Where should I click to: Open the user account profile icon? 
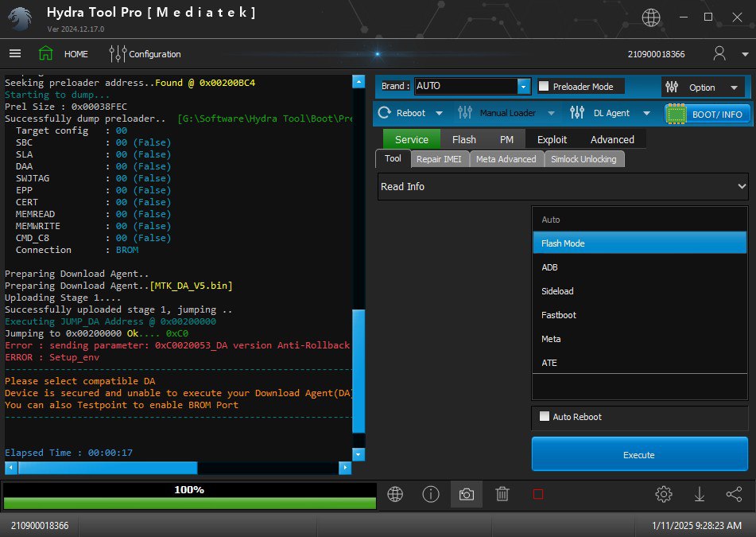click(719, 53)
